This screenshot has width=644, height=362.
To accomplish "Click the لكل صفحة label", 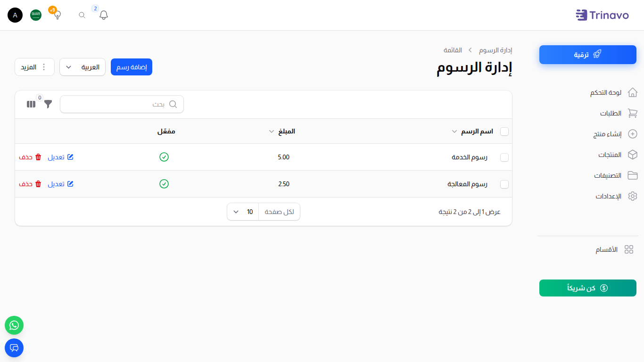I will (279, 212).
